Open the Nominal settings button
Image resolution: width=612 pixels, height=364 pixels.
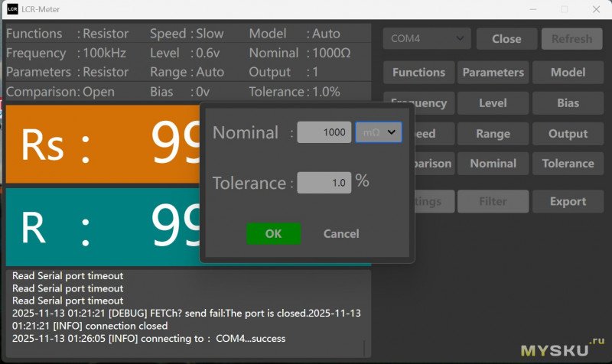(493, 163)
